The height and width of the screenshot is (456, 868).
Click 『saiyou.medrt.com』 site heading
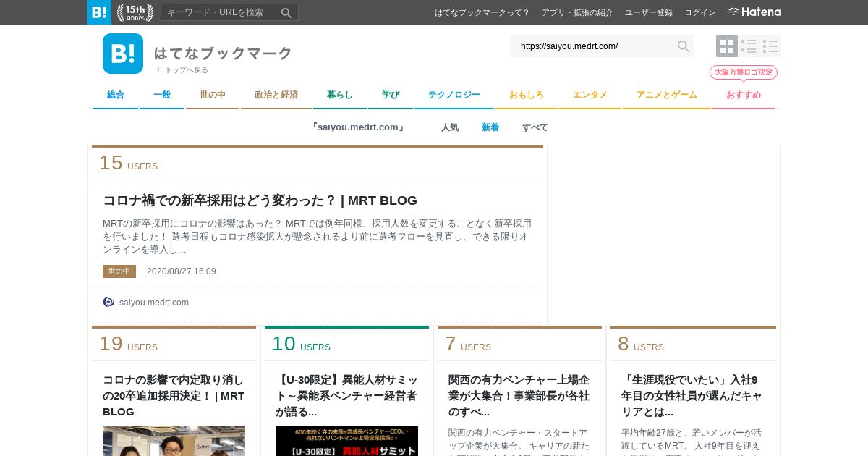[357, 127]
